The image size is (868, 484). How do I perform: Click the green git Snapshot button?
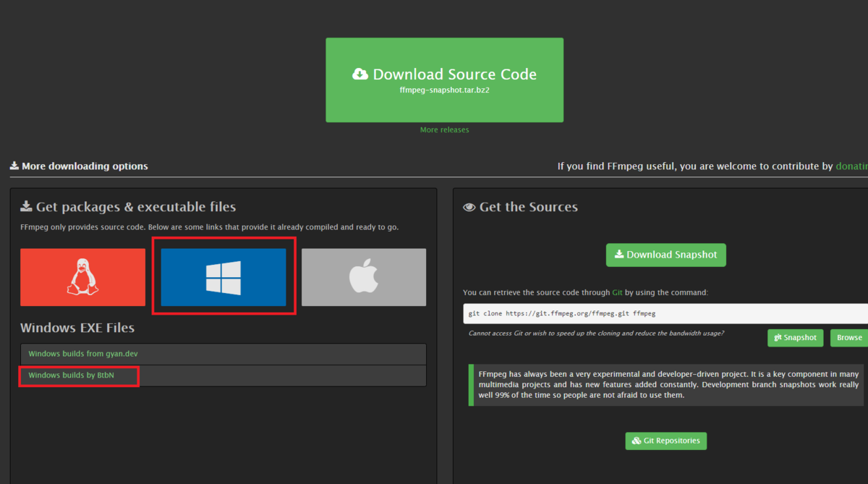795,338
